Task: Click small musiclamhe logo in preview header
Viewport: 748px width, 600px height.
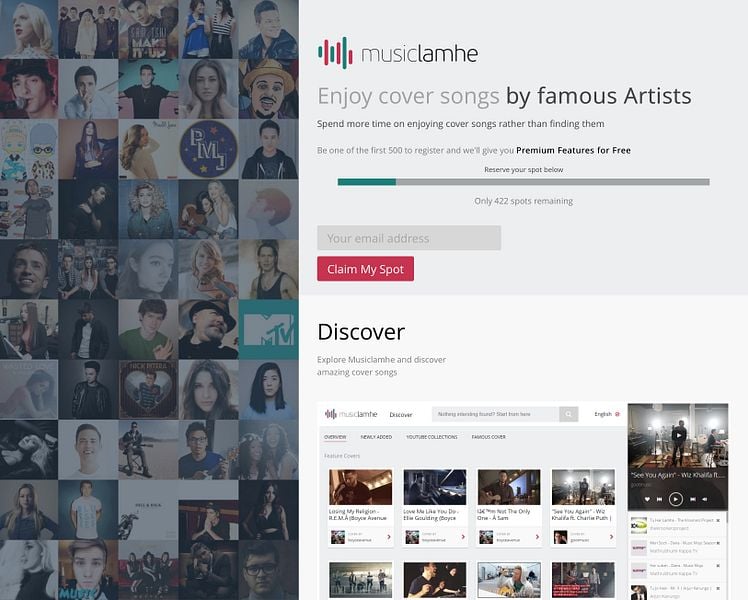Action: pos(351,414)
